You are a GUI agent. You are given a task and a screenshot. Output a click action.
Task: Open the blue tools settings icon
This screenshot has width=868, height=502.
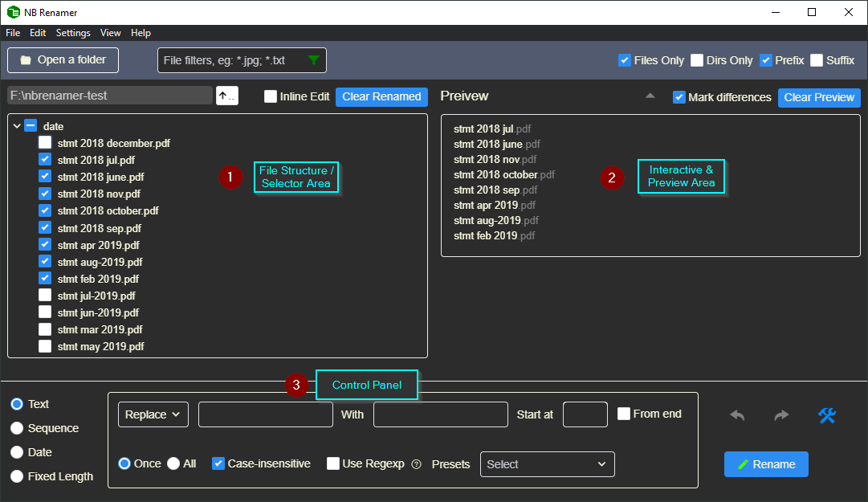(x=827, y=415)
